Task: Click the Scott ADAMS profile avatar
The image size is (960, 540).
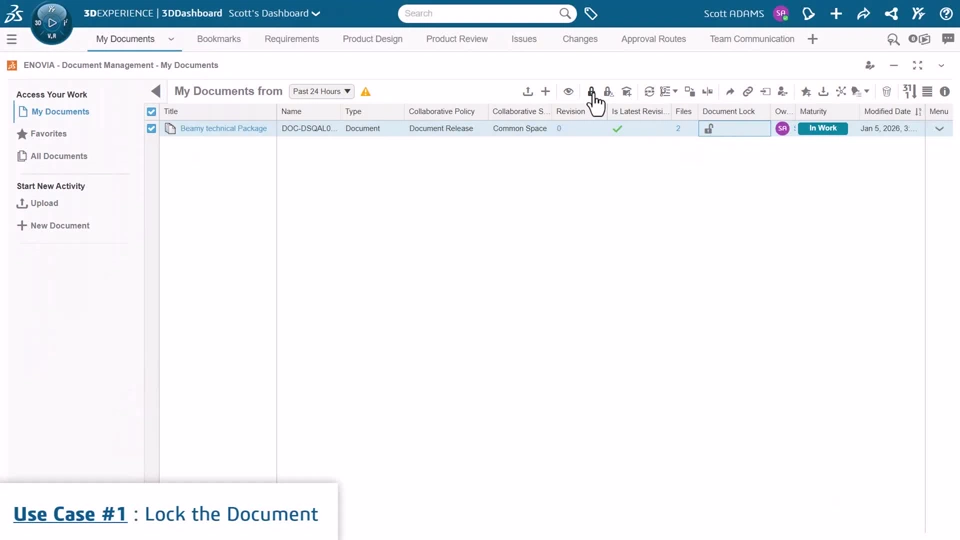Action: coord(781,13)
